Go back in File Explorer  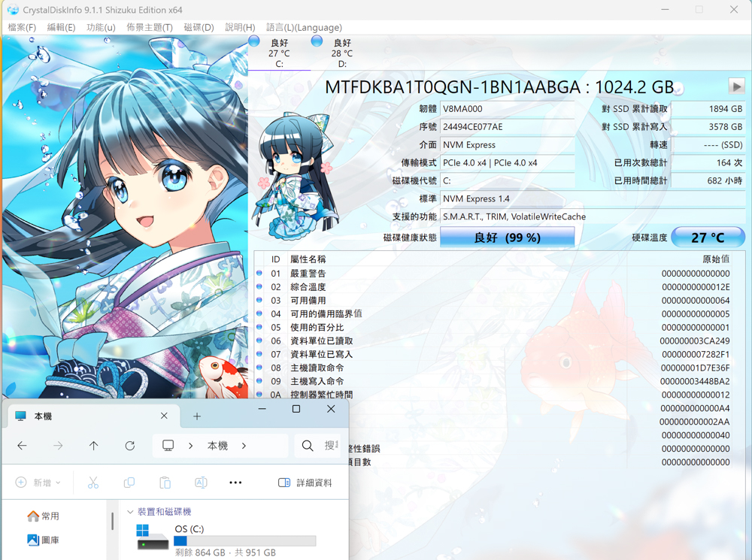coord(22,446)
